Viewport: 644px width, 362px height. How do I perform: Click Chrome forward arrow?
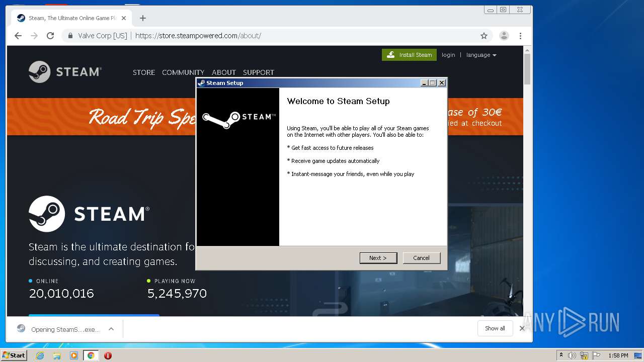34,36
